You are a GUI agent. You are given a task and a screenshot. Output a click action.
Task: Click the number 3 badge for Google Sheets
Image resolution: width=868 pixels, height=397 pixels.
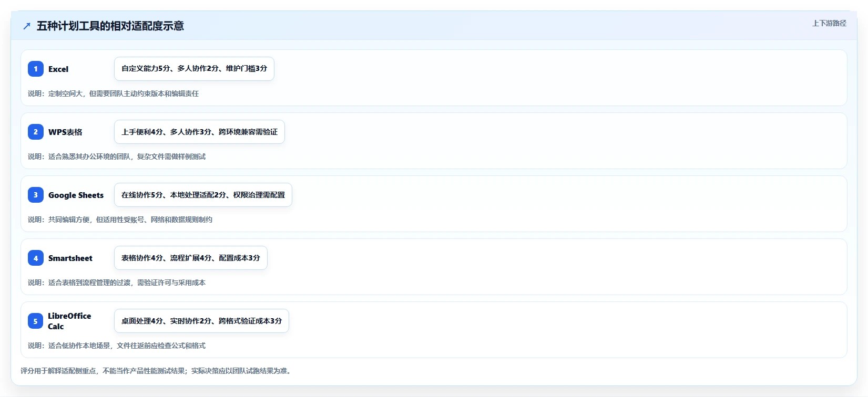[x=36, y=195]
